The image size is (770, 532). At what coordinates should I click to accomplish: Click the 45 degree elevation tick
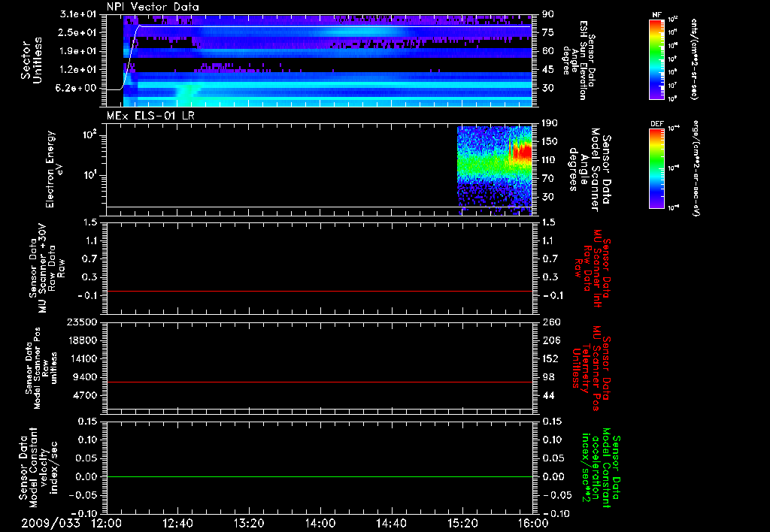[548, 70]
